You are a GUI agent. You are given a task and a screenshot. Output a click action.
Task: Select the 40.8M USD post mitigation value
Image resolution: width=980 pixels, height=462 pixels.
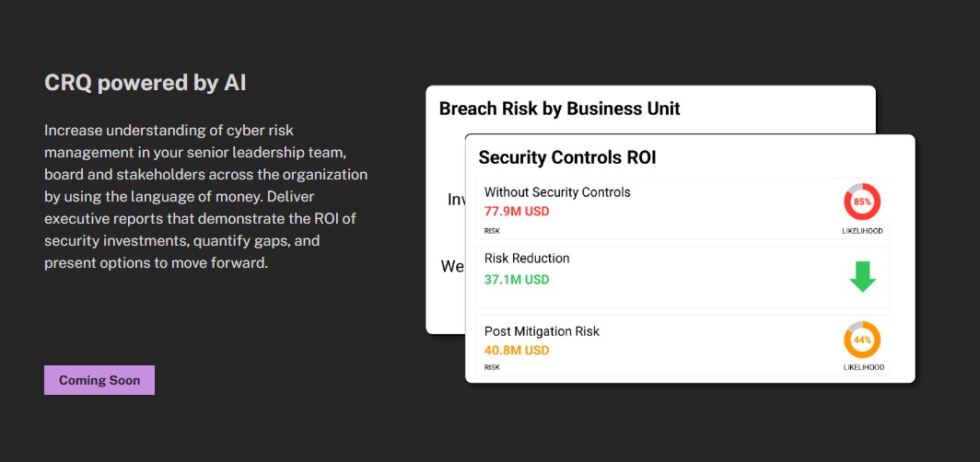click(516, 351)
